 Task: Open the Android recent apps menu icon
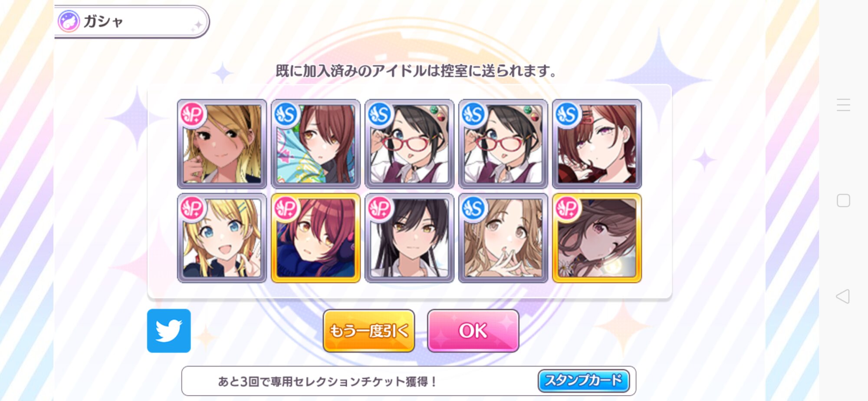(x=843, y=105)
